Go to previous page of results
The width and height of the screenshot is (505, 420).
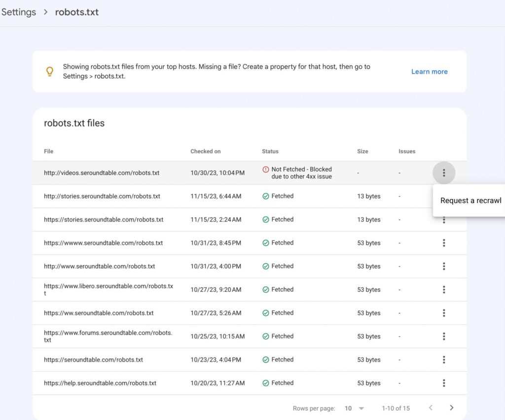click(x=431, y=408)
